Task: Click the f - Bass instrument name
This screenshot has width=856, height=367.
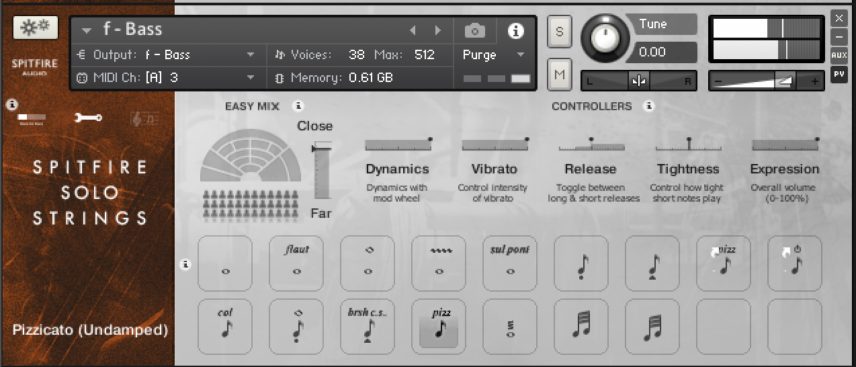Action: tap(133, 29)
